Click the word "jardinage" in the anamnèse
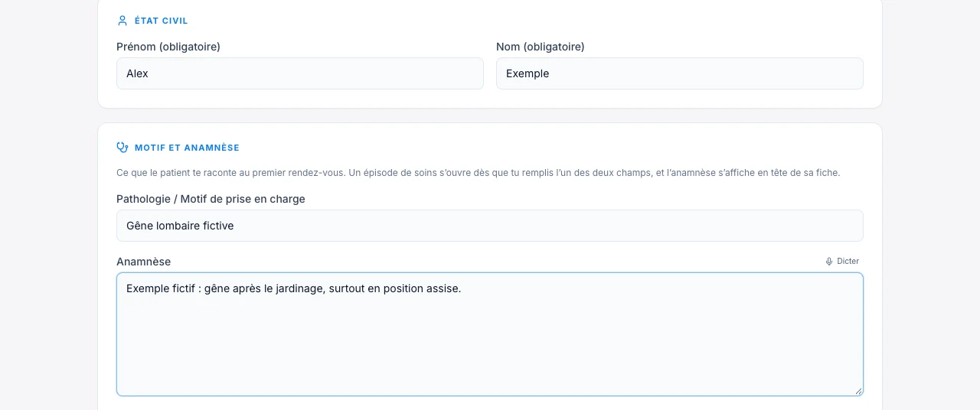This screenshot has height=410, width=980. [299, 288]
